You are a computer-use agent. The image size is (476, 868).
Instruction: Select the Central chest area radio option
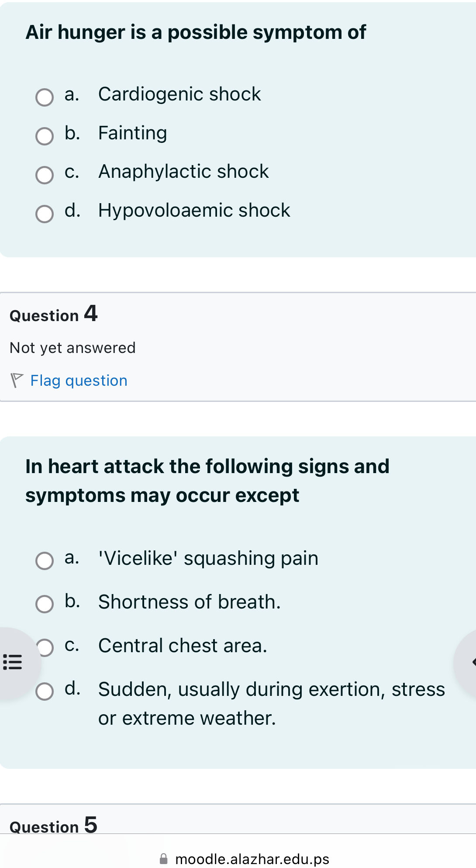coord(45,647)
